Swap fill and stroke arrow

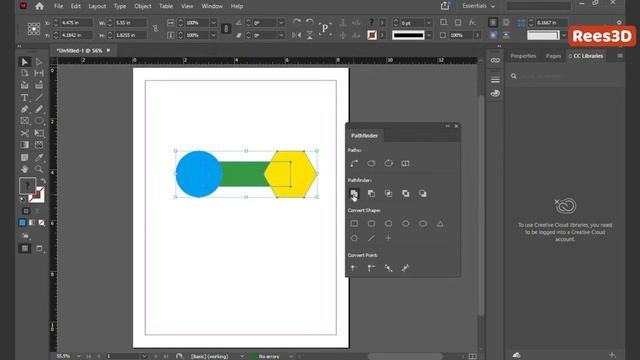point(42,180)
